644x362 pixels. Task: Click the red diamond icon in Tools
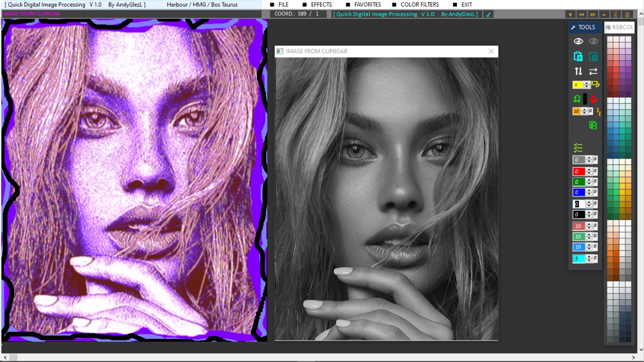pyautogui.click(x=593, y=99)
